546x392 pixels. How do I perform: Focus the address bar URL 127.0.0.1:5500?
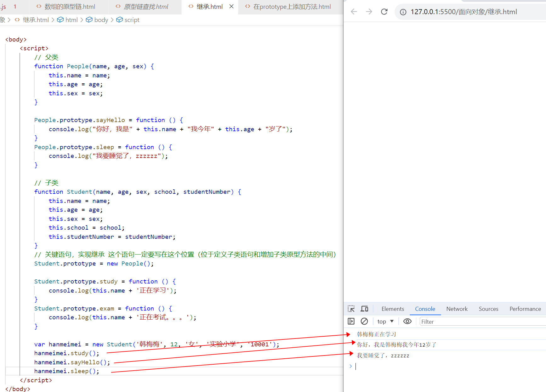pyautogui.click(x=464, y=12)
